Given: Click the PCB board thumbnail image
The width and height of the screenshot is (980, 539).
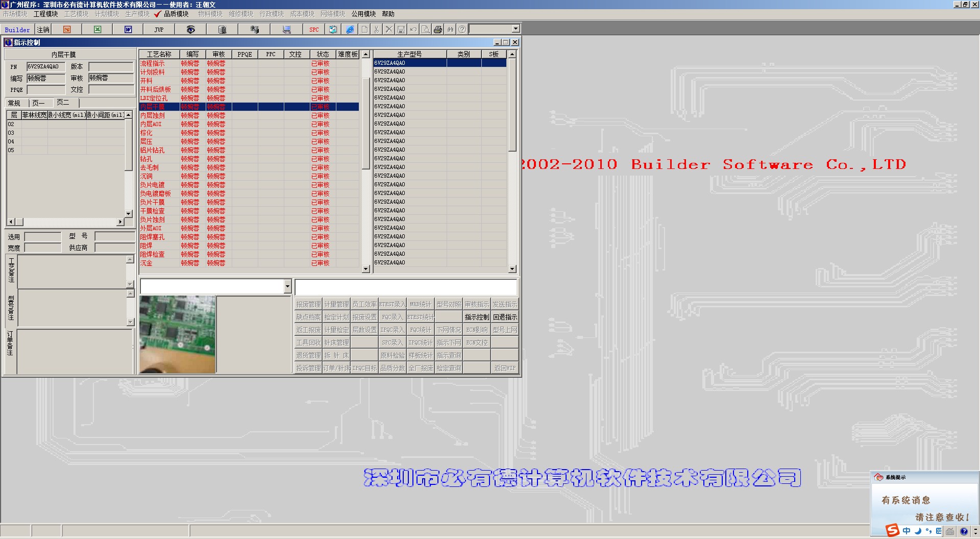Looking at the screenshot, I should 177,335.
